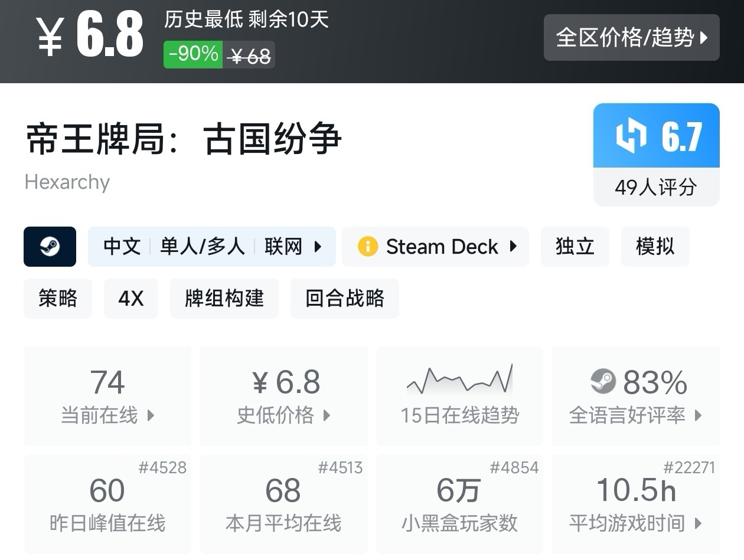Select the 牌组构建 tag
744x560 pixels.
[x=224, y=299]
